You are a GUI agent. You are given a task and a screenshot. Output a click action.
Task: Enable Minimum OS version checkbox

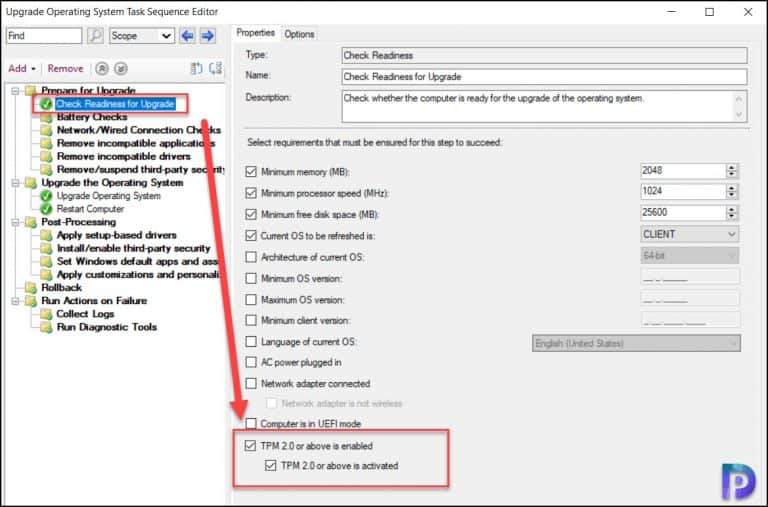[251, 278]
